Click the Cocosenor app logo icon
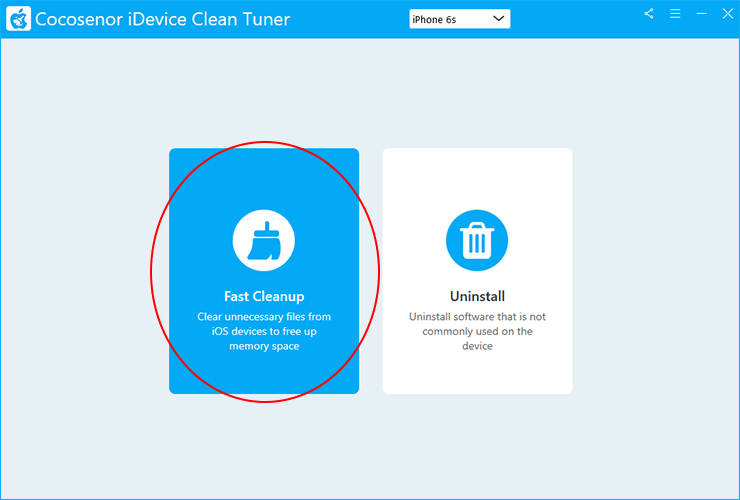This screenshot has width=740, height=500. 18,19
